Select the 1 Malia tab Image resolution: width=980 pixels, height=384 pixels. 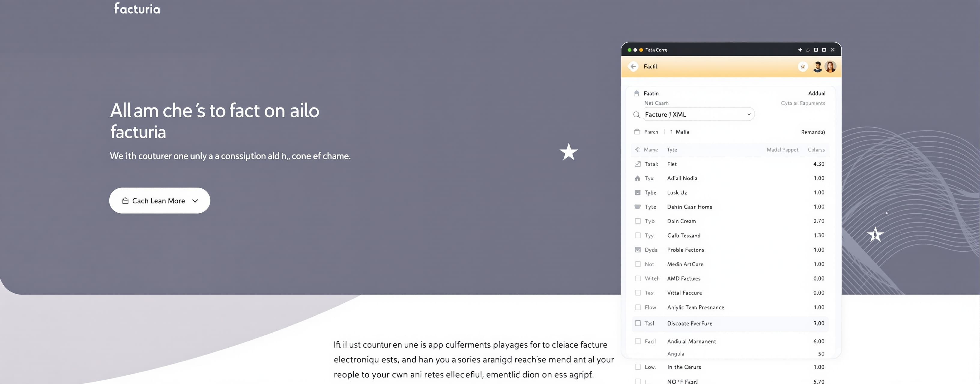679,131
